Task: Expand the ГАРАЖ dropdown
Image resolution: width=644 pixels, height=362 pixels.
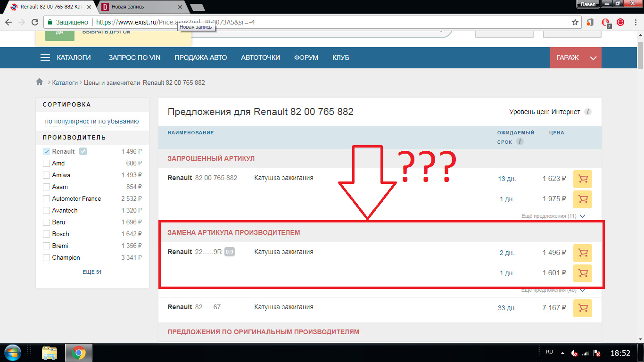Action: (x=576, y=58)
